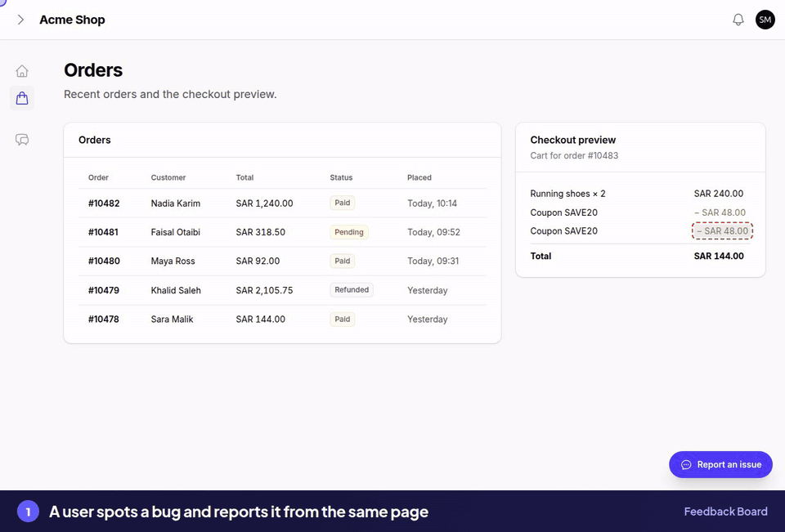The width and height of the screenshot is (785, 532).
Task: Click total SAR 92.00
Action: pos(258,261)
